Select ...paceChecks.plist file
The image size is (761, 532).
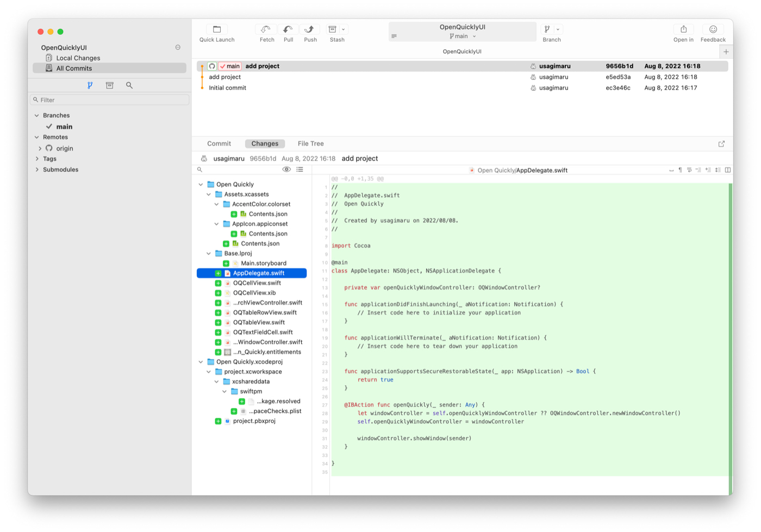pyautogui.click(x=275, y=411)
